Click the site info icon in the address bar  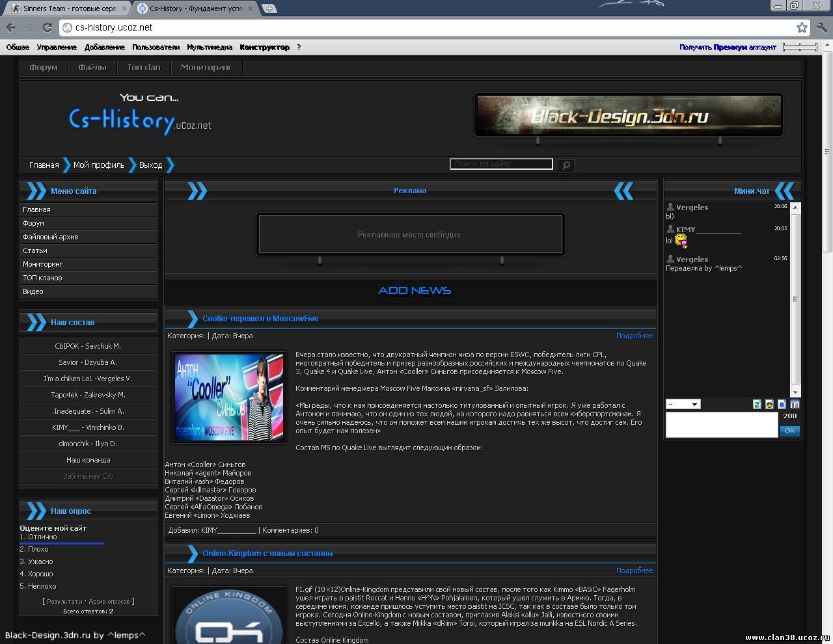(x=67, y=27)
